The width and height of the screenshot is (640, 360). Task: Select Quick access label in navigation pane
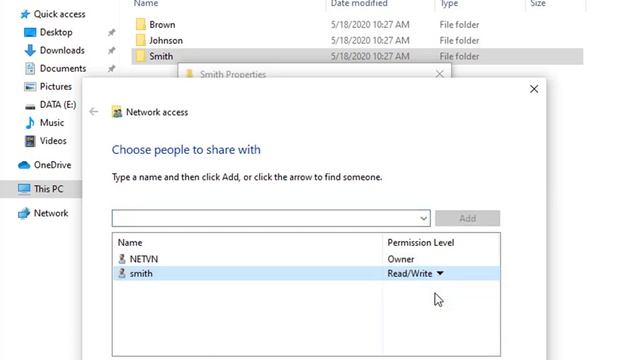[x=60, y=14]
